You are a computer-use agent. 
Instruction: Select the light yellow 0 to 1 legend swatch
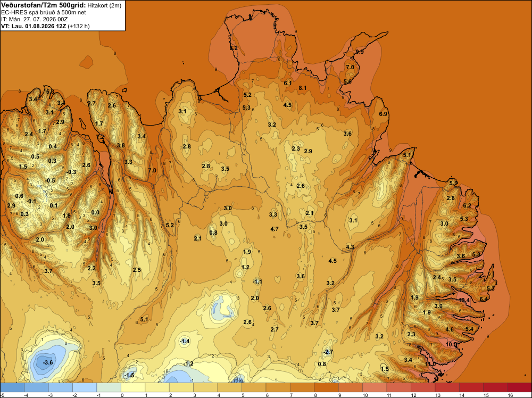coord(133,387)
